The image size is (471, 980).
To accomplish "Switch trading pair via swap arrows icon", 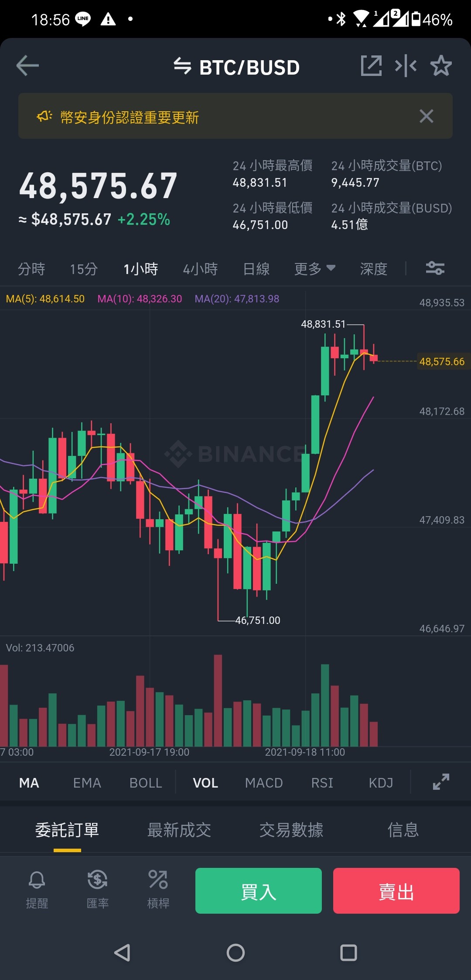I will 182,66.
